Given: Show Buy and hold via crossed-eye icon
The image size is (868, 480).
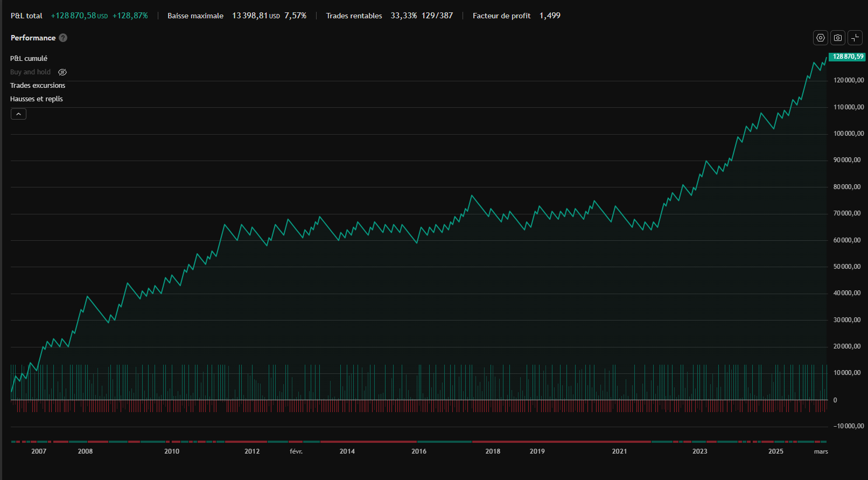Looking at the screenshot, I should tap(62, 72).
